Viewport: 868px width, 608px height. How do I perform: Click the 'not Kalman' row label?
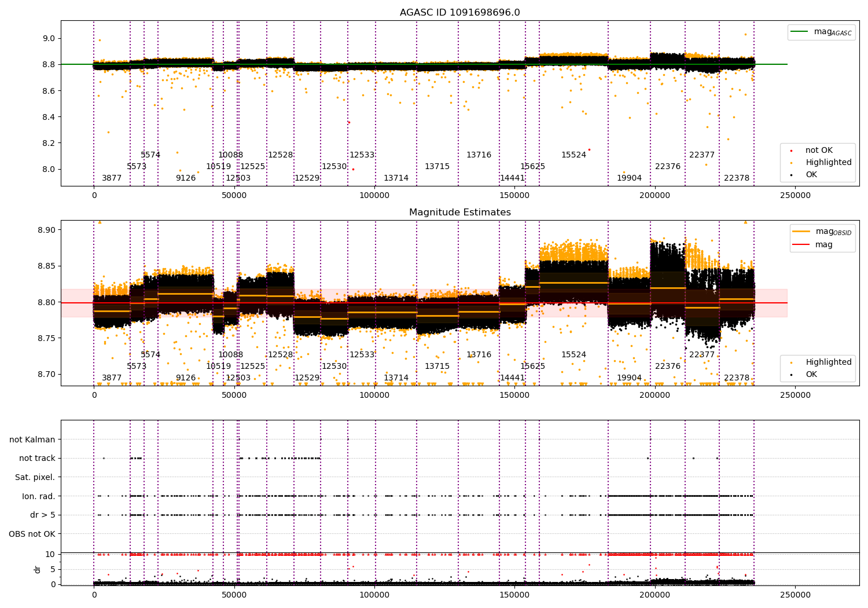(x=32, y=439)
